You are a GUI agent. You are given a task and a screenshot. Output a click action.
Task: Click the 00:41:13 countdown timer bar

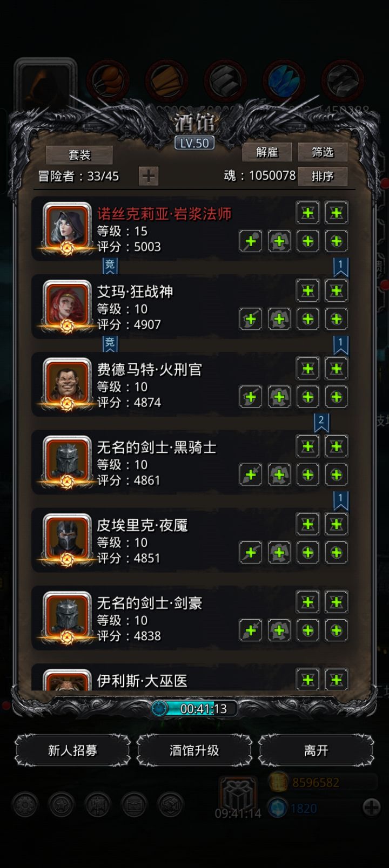pos(194,708)
